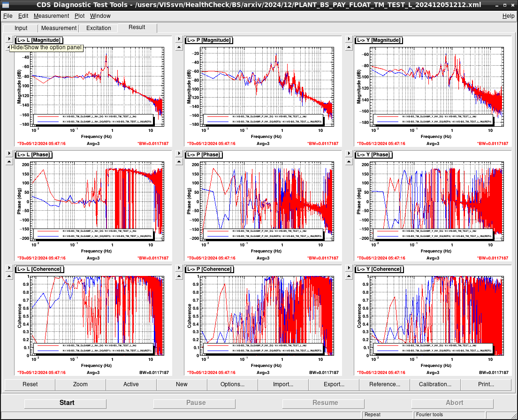Viewport: 518px width, 420px height.
Task: Expand options for L-> L Coherence plot
Action: click(9, 268)
